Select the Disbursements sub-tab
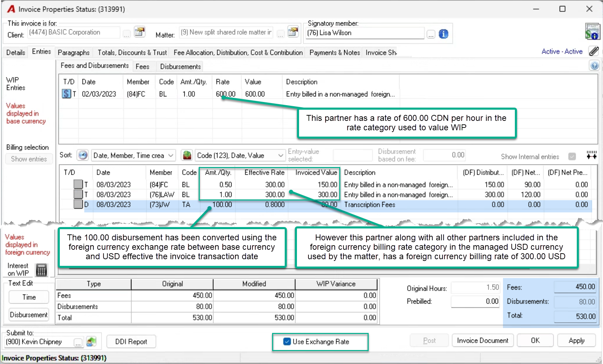This screenshot has width=603, height=364. point(180,66)
